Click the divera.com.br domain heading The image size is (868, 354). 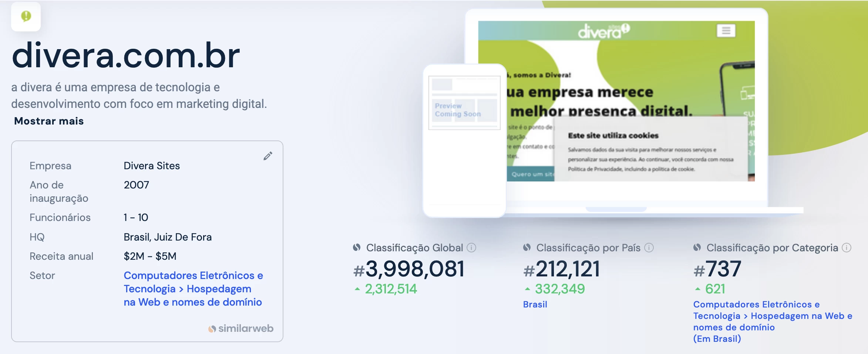[126, 55]
